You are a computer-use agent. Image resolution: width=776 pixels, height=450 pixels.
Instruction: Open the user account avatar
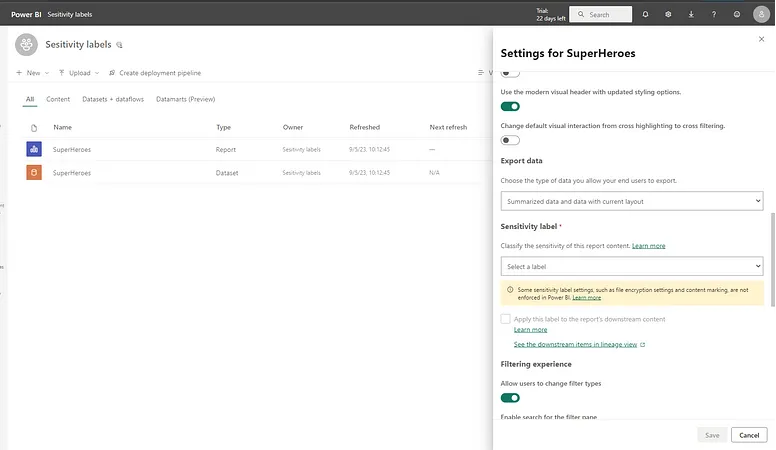pos(761,14)
